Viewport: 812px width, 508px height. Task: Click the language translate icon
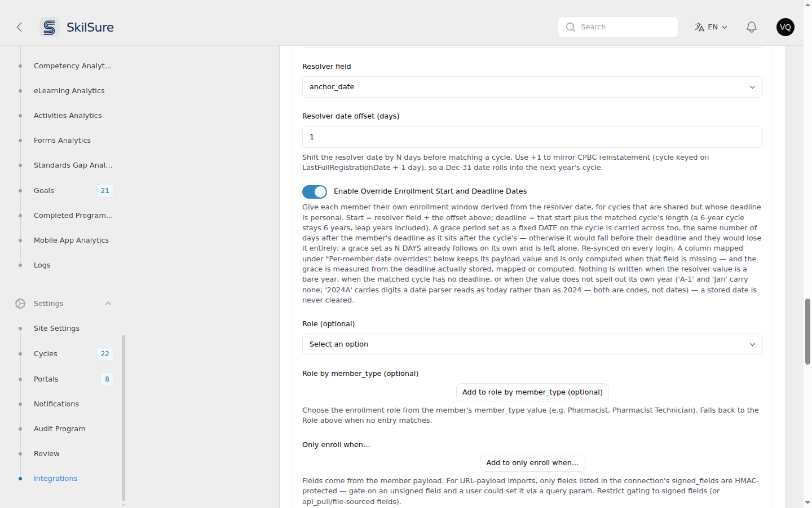click(700, 27)
